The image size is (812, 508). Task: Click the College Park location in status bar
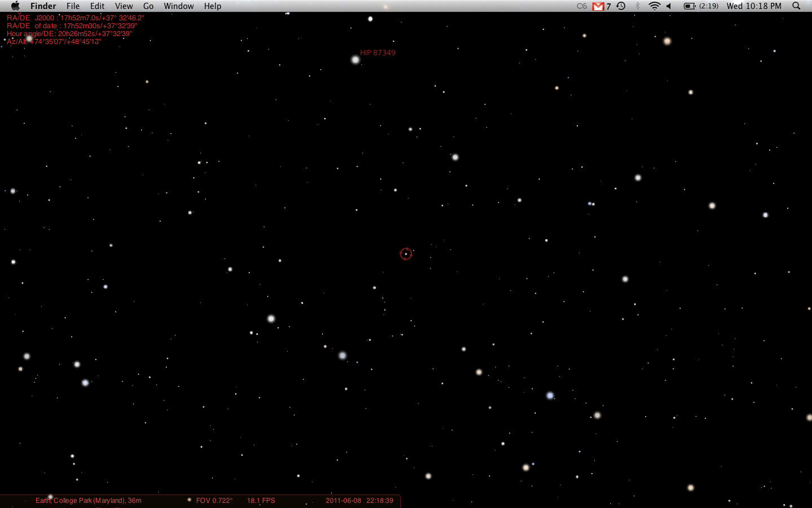click(x=89, y=501)
